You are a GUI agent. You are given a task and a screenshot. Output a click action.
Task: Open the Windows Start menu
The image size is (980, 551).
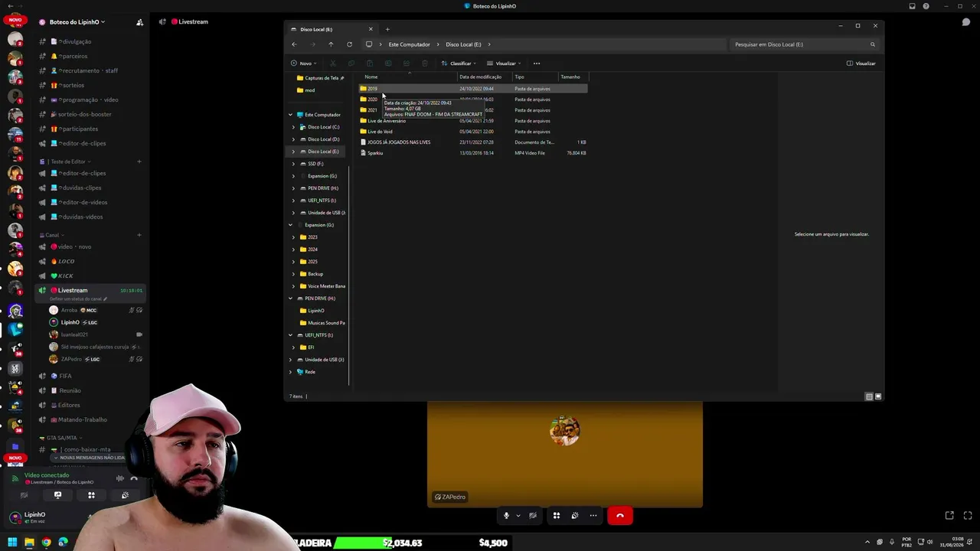[12, 543]
